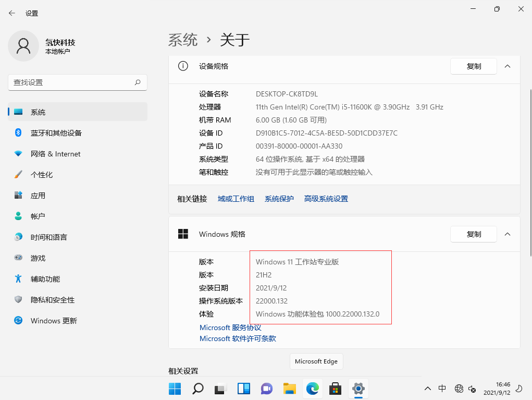This screenshot has height=400, width=532.
Task: Open 蓝牙和其他设备 settings
Action: [x=78, y=133]
